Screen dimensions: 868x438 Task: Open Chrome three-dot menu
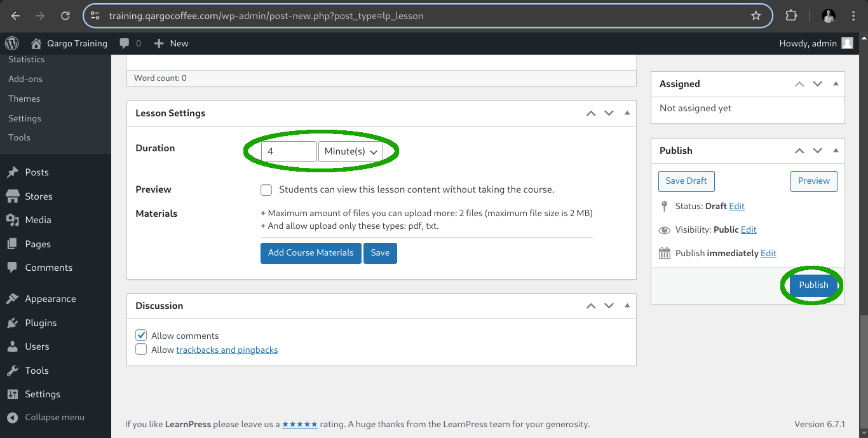[854, 16]
